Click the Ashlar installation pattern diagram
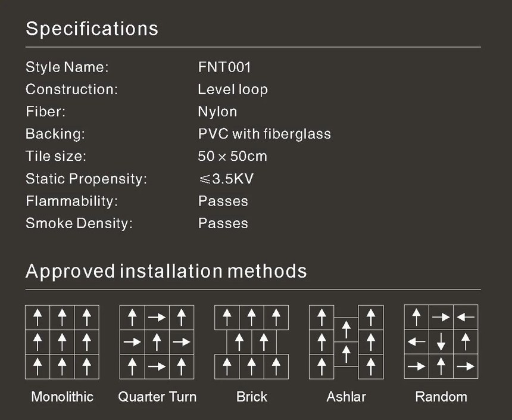Screen dimensions: 512x420 click(x=346, y=342)
